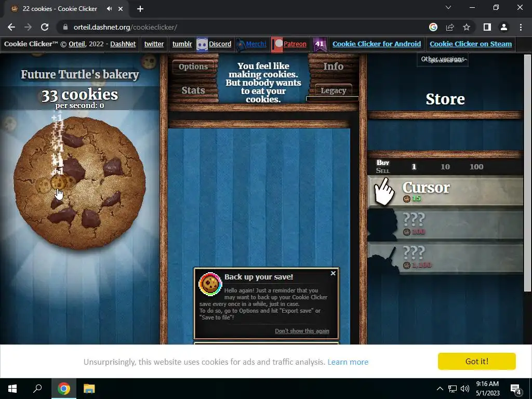Buy the Cursor building
Image resolution: width=532 pixels, height=399 pixels.
(445, 191)
